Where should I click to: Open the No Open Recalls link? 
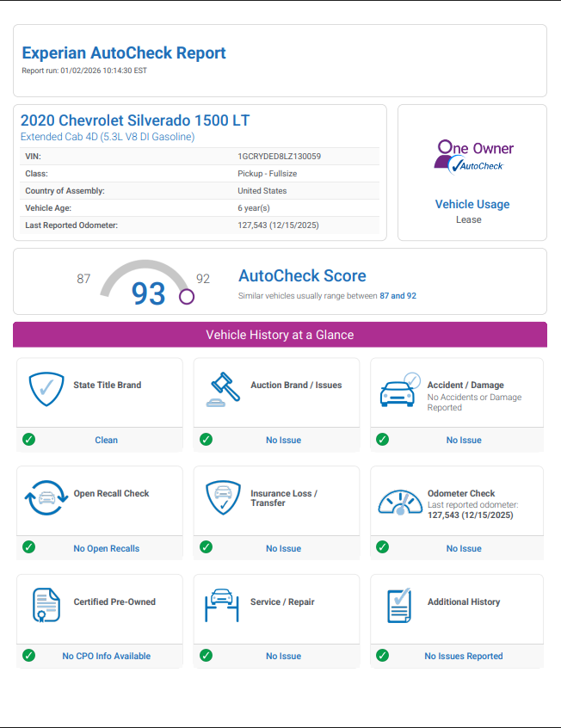tap(106, 548)
